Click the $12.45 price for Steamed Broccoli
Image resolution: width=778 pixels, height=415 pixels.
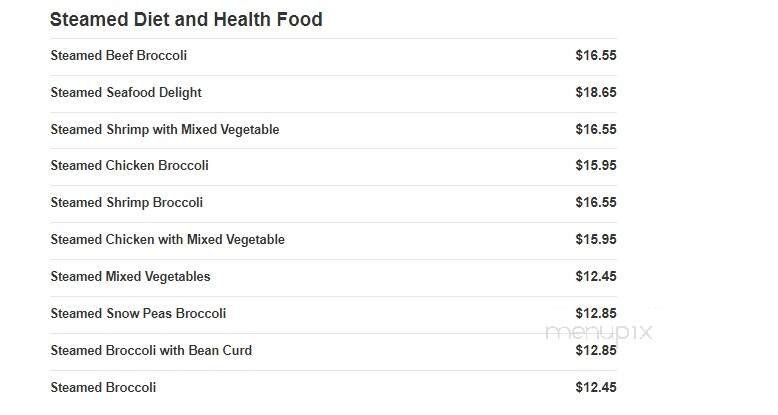click(596, 388)
